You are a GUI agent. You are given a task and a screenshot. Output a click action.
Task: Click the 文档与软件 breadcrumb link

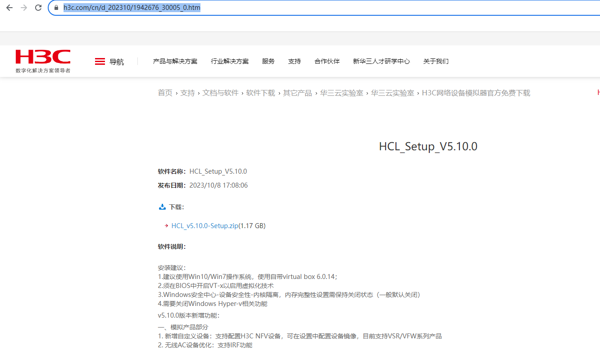tap(221, 93)
